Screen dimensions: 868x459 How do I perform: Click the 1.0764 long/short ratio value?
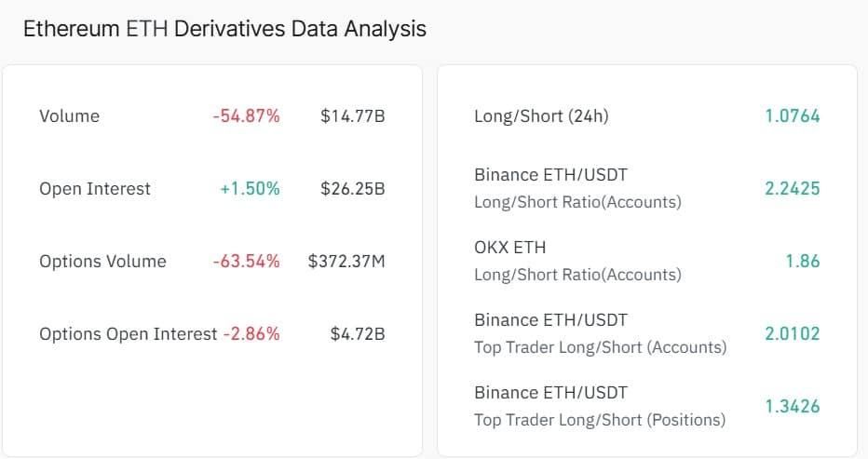[x=793, y=116]
